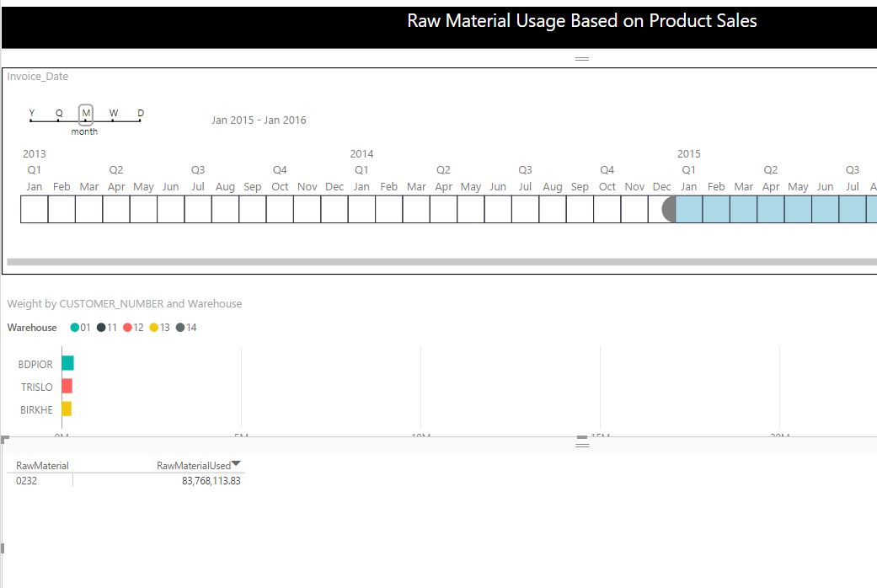Click the grey timeline range start handle

click(668, 209)
